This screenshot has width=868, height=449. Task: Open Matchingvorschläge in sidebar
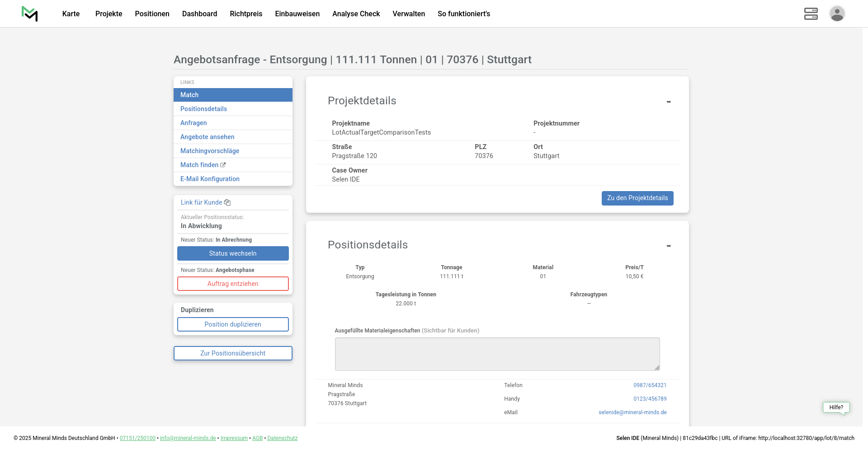[x=210, y=151]
